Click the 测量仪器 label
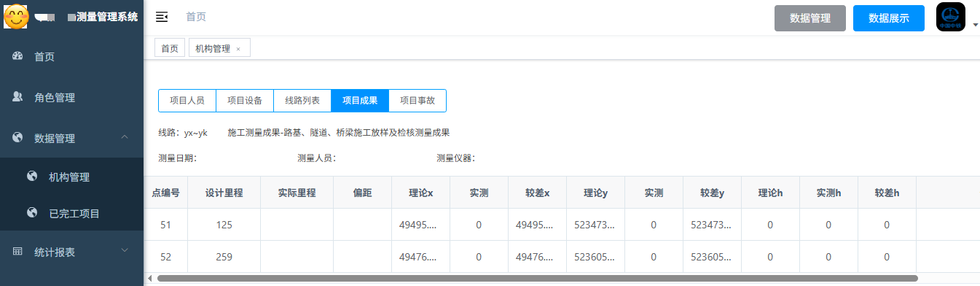980x286 pixels. coord(456,158)
